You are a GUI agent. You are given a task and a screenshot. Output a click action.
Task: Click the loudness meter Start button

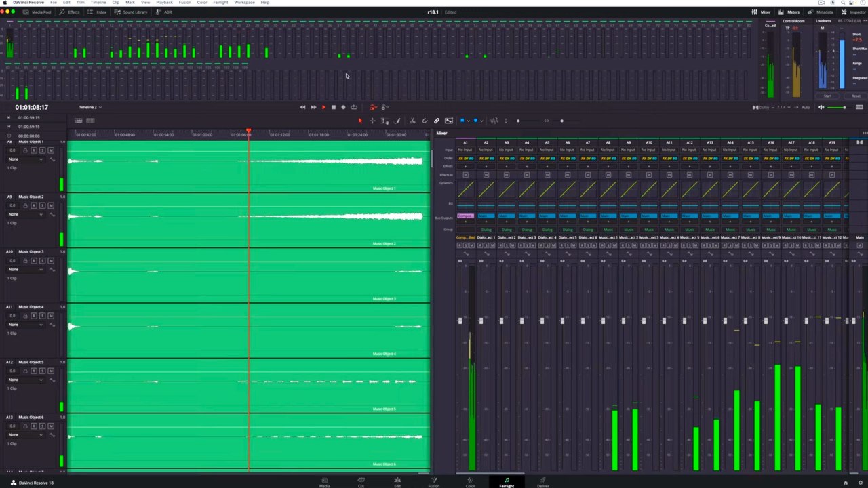coord(827,96)
